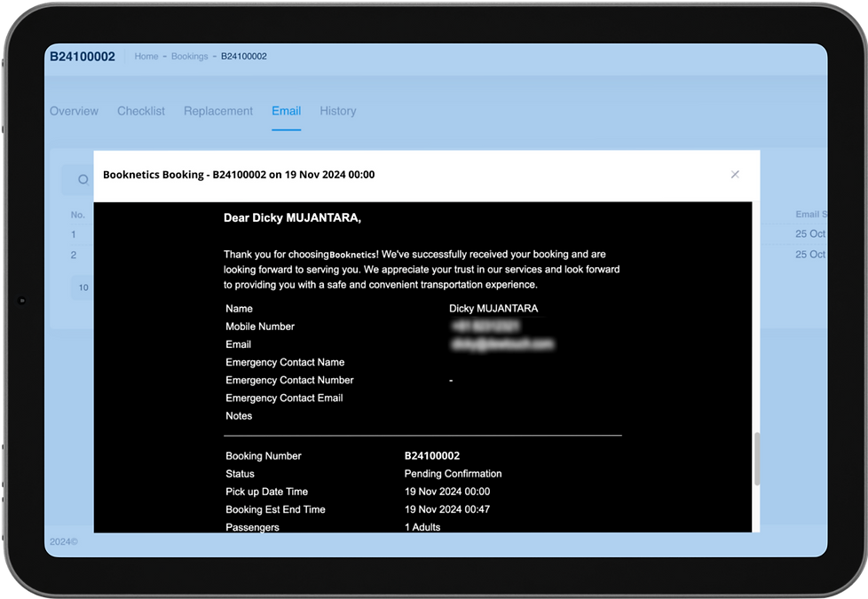Click the blurred email address value
Image resolution: width=868 pixels, height=599 pixels.
[x=502, y=344]
